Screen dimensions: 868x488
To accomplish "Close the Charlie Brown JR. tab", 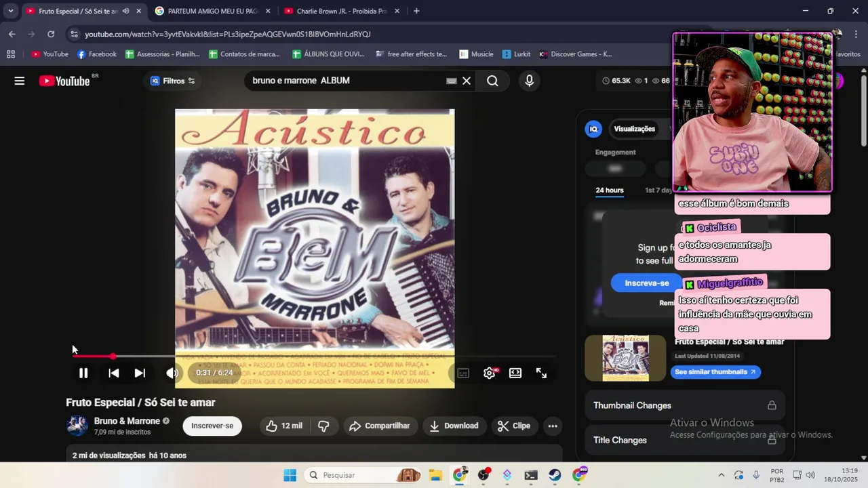I will tap(397, 11).
